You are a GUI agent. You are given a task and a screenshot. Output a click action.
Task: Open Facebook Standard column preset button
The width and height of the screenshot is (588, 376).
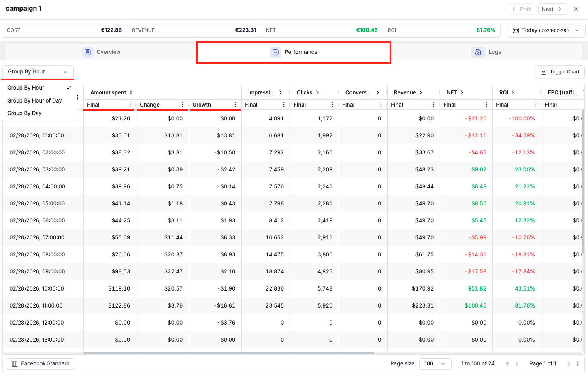point(40,364)
